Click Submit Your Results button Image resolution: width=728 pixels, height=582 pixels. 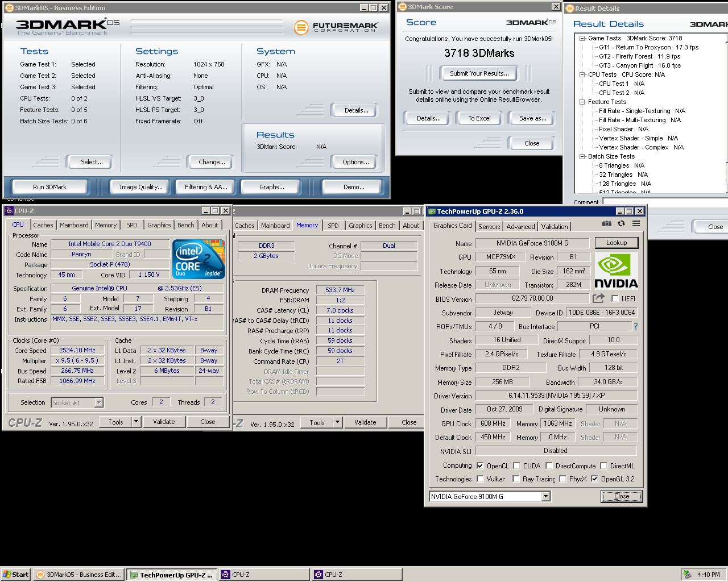pyautogui.click(x=479, y=73)
